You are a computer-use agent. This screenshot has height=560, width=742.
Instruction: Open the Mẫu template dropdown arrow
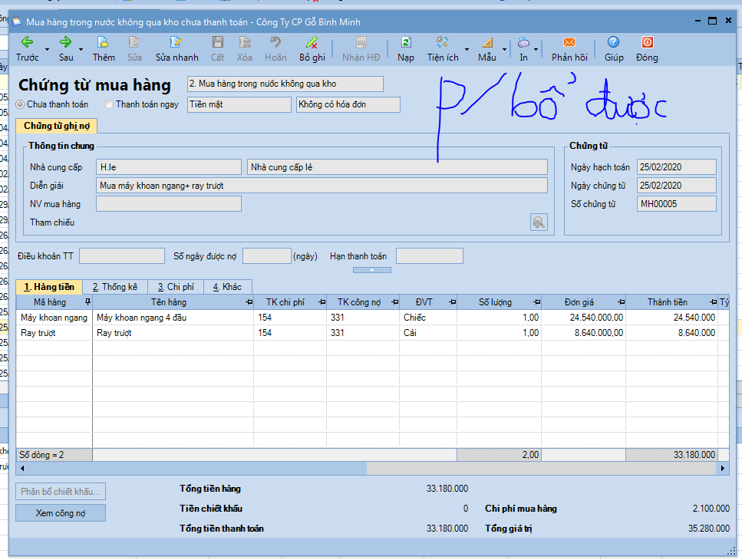pos(505,49)
